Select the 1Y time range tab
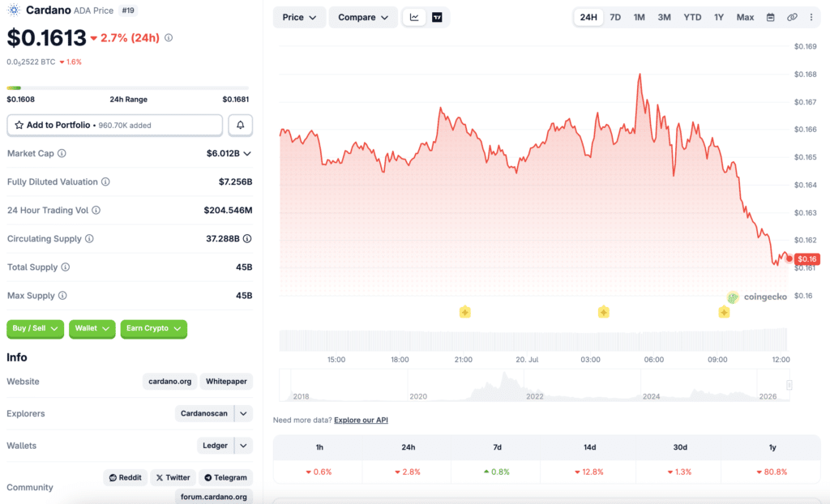Viewport: 830px width, 504px height. point(719,18)
